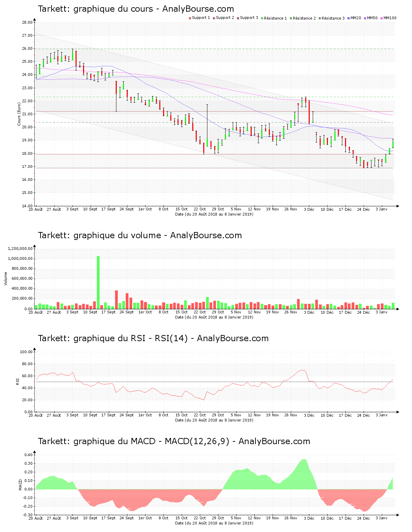Click '26 Nov' on the volume chart axis
412x532 pixels.
[x=291, y=312]
